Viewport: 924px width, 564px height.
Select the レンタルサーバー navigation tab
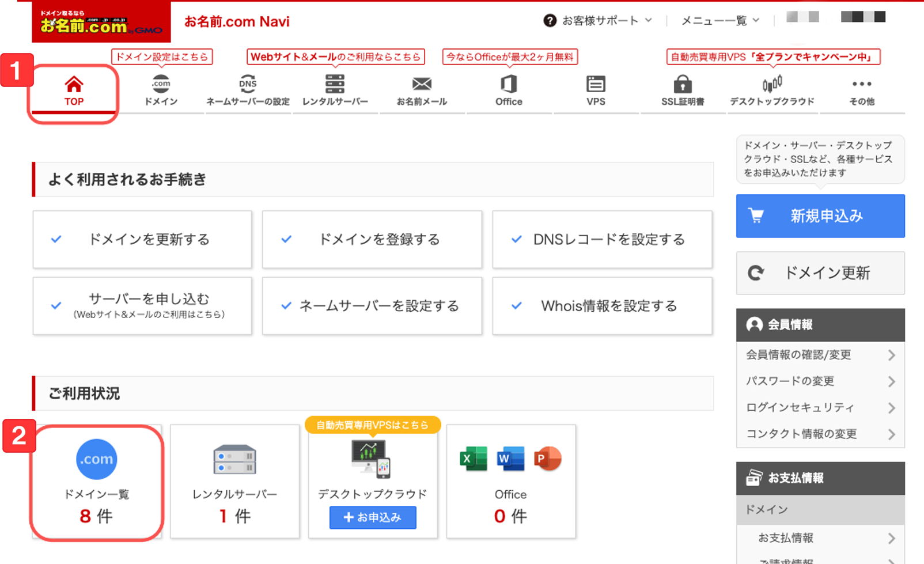335,91
